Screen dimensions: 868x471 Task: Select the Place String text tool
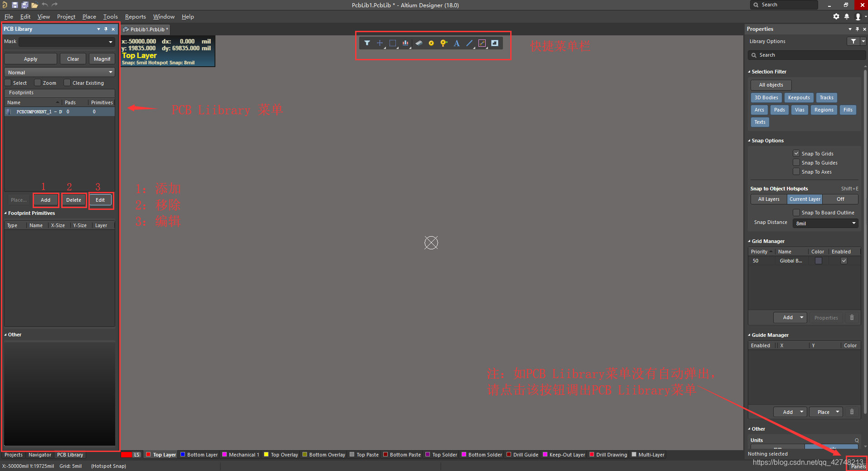click(457, 43)
